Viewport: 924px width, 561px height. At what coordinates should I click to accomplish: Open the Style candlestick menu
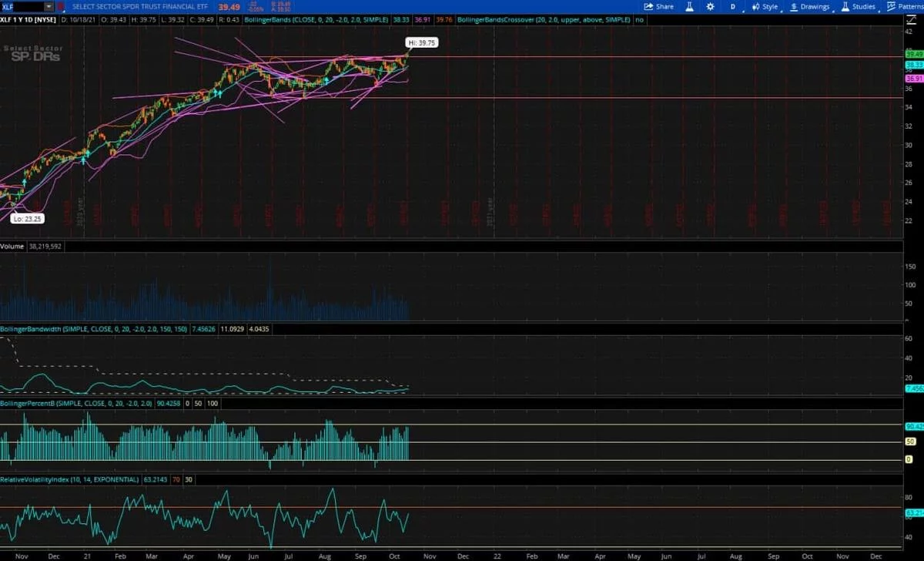point(764,6)
